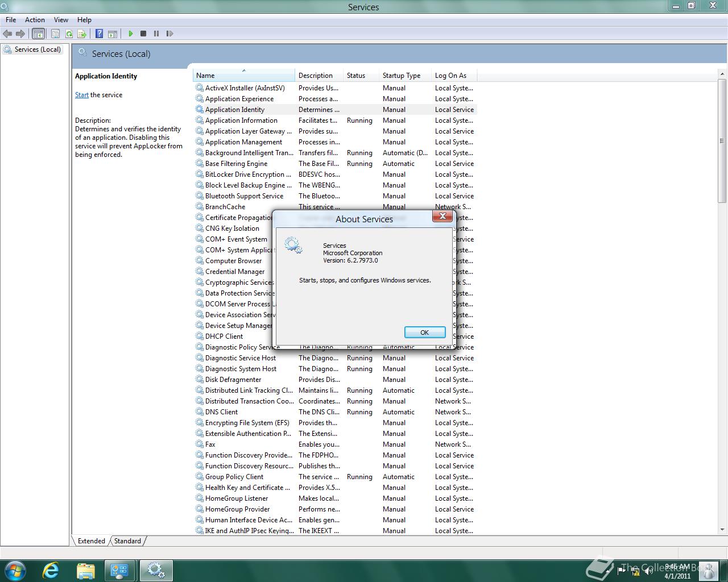Open the File menu
The height and width of the screenshot is (582, 728).
coord(11,19)
